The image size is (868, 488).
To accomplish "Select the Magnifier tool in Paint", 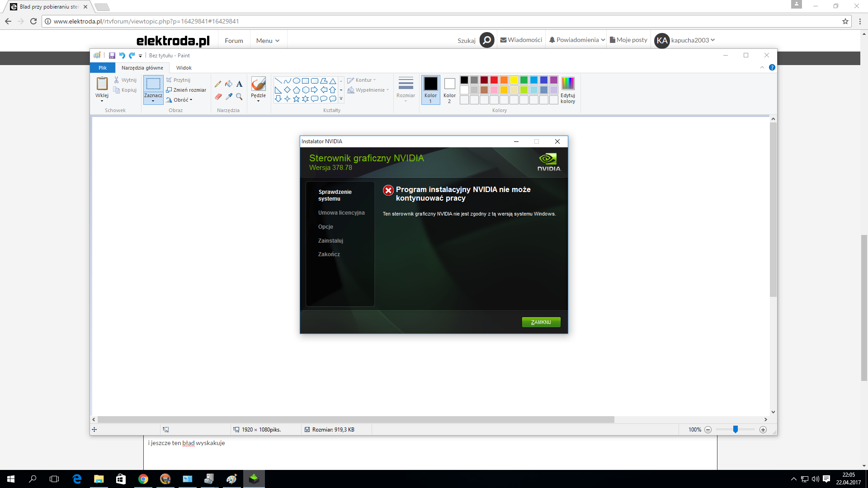I will tap(239, 97).
